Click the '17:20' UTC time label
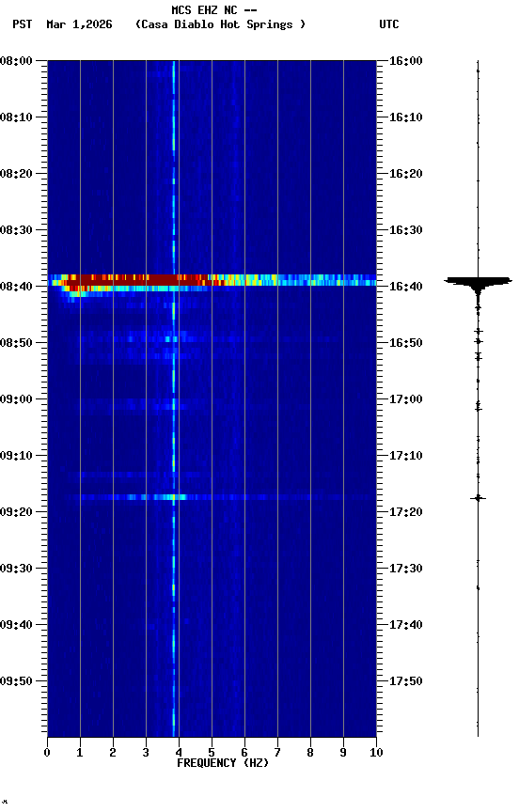 406,513
